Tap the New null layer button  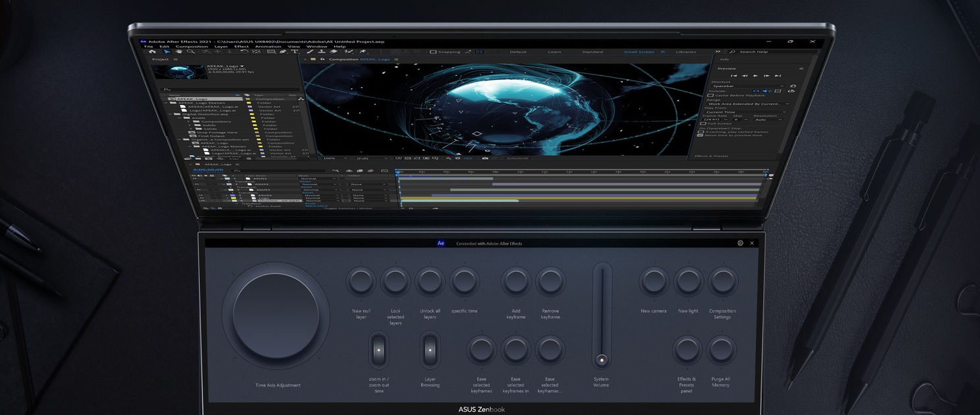pyautogui.click(x=361, y=282)
